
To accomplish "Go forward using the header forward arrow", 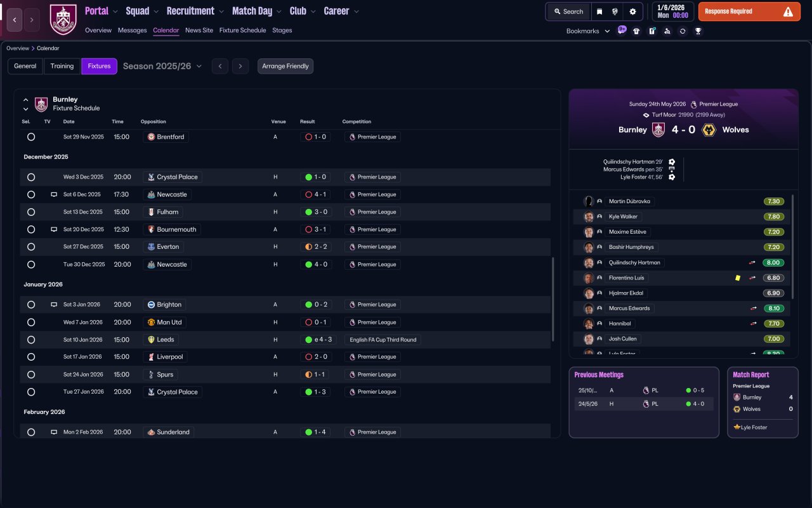I will pyautogui.click(x=32, y=20).
